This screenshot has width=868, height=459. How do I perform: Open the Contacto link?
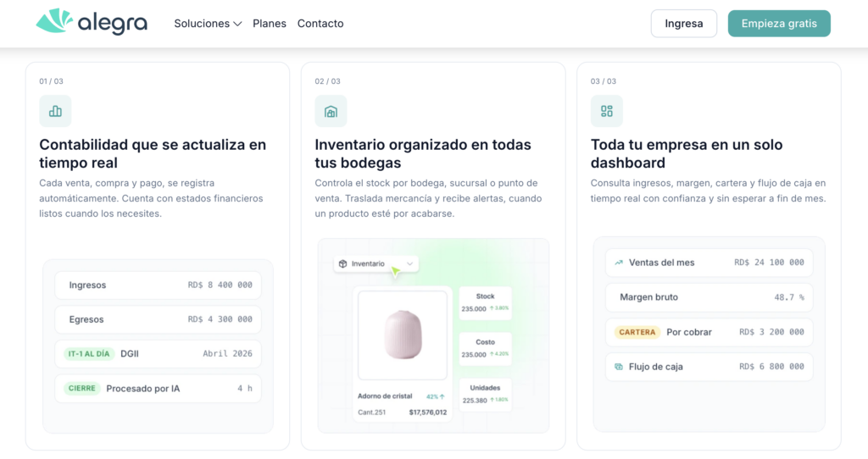click(x=320, y=23)
